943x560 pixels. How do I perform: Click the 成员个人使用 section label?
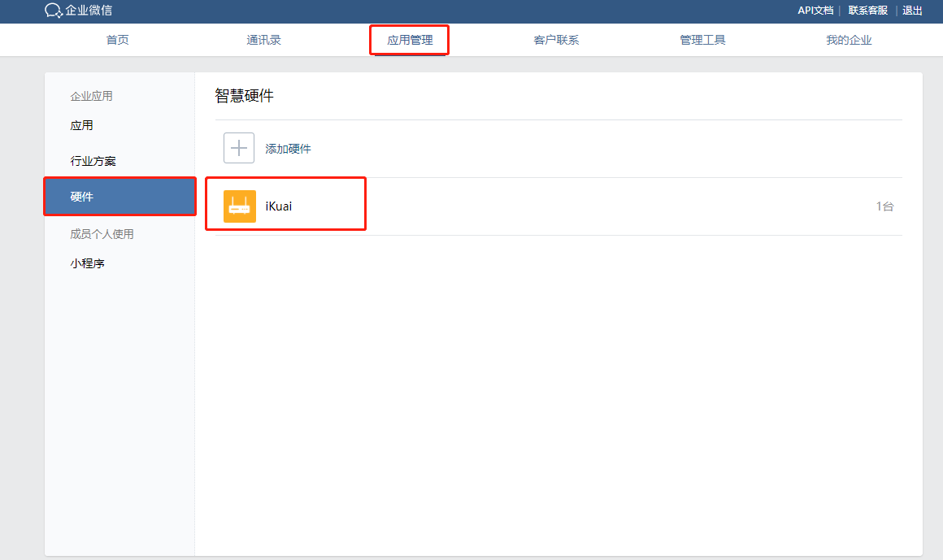point(102,234)
